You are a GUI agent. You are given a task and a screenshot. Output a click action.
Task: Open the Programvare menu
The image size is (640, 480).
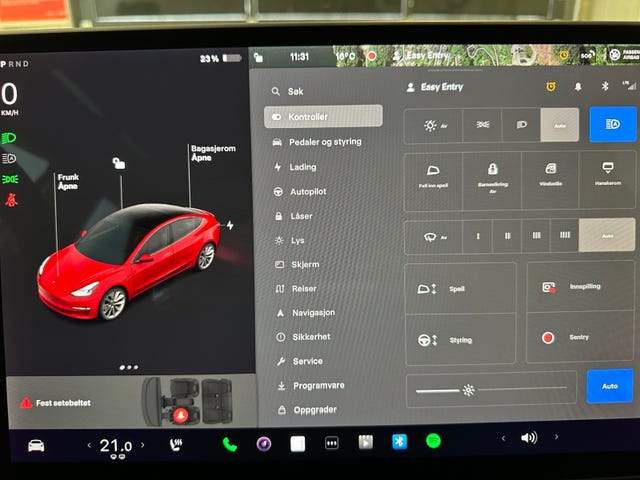point(311,385)
